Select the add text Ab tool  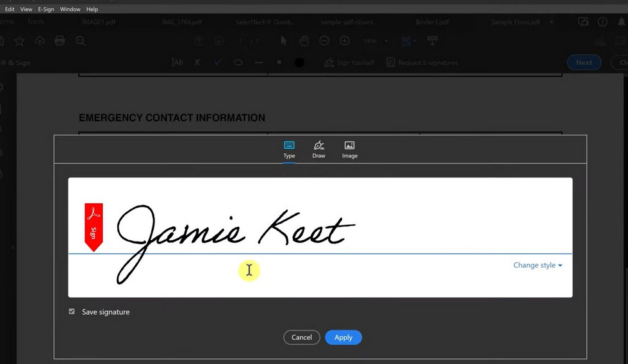[x=178, y=63]
